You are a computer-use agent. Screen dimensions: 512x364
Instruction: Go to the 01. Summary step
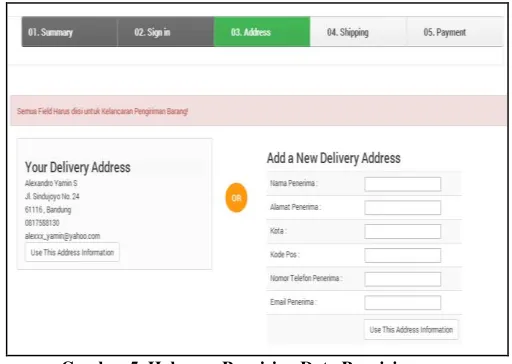click(70, 32)
